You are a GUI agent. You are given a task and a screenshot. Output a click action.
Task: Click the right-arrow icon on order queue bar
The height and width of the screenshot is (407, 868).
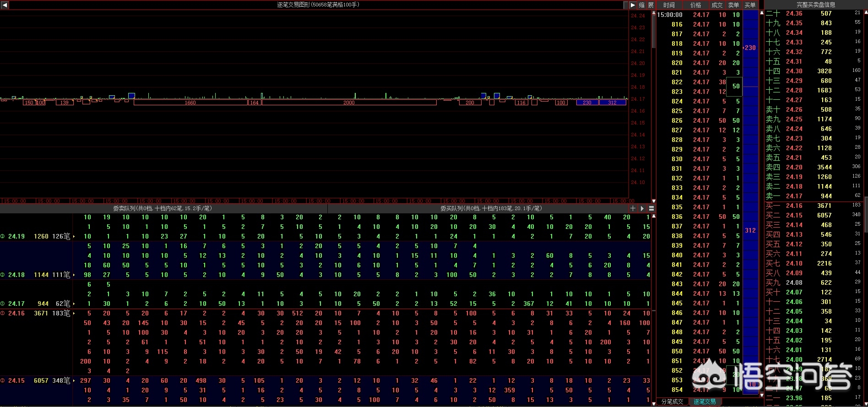pyautogui.click(x=642, y=208)
